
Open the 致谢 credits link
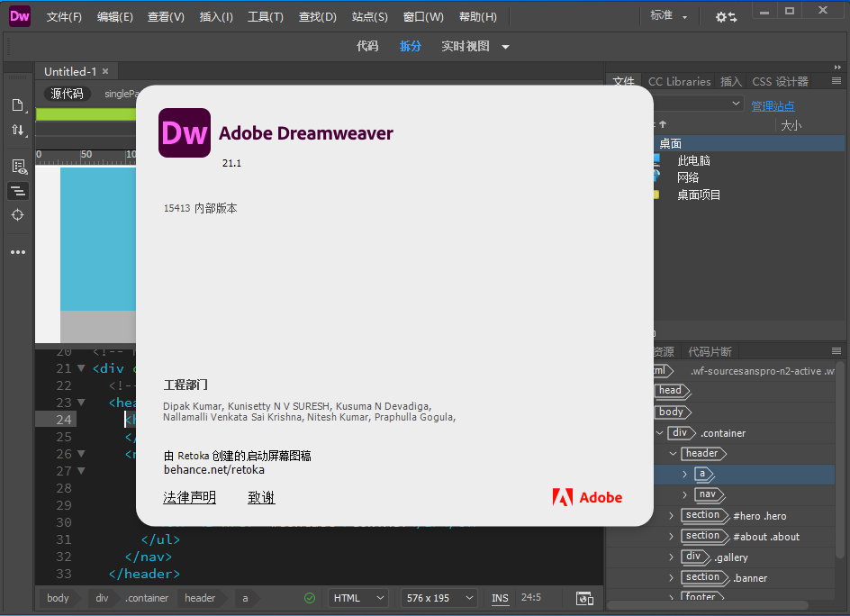261,497
